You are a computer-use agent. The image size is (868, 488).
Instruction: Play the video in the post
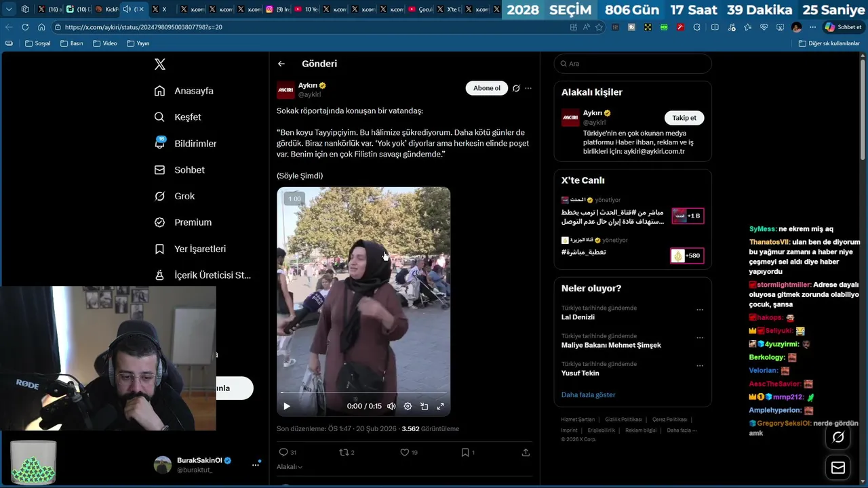287,406
